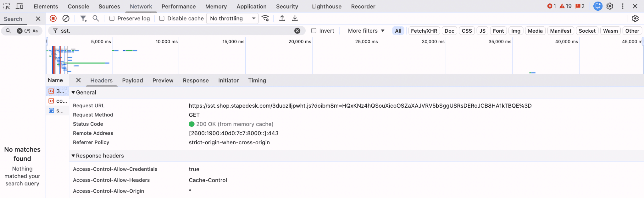
Task: Open DevTools settings gear
Action: tap(610, 6)
